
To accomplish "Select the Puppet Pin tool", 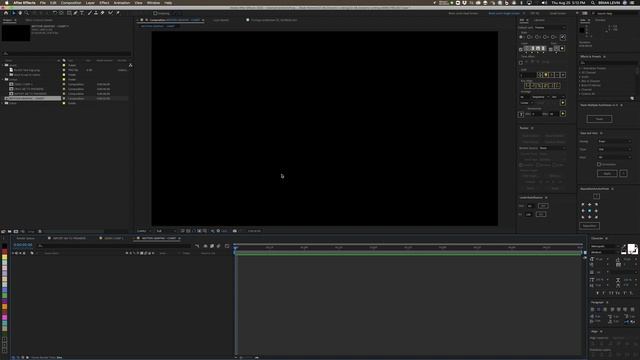I will 118,13.
